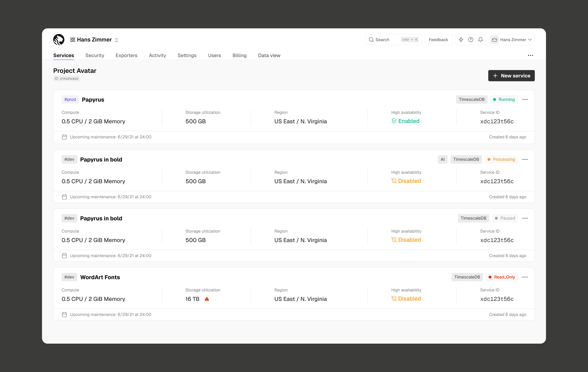
Task: Open three-dot menu on WordArt Fonts card
Action: pos(525,277)
